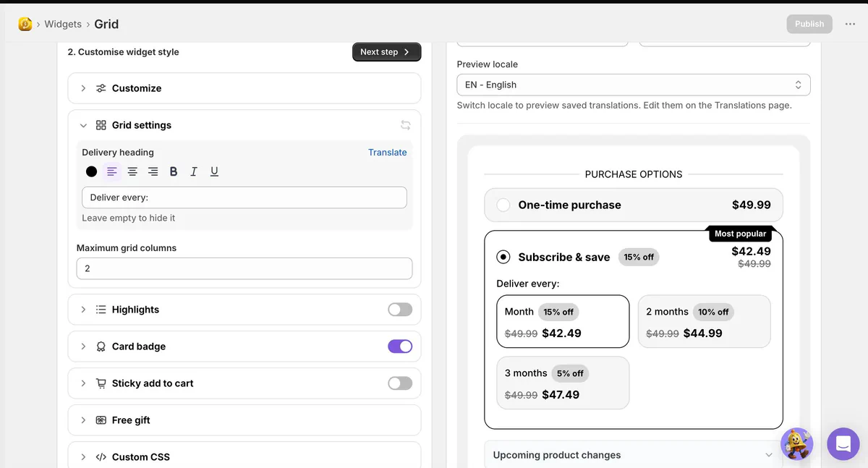The width and height of the screenshot is (868, 468).
Task: Toggle underline on delivery heading
Action: [214, 171]
